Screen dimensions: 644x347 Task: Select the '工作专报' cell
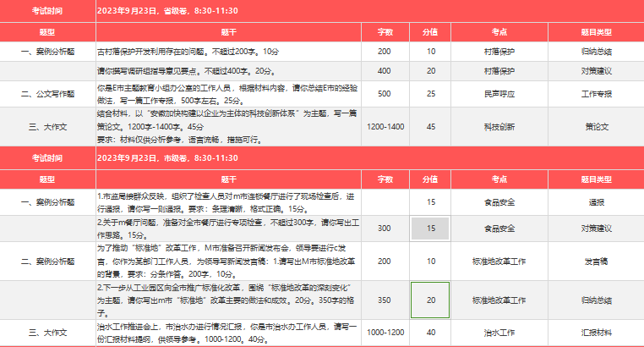[x=597, y=93]
